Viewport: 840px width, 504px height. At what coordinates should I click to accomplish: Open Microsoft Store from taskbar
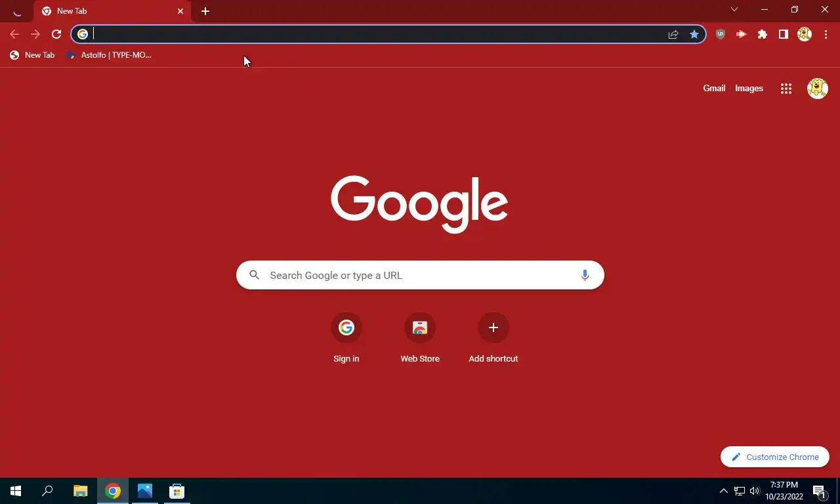click(177, 491)
